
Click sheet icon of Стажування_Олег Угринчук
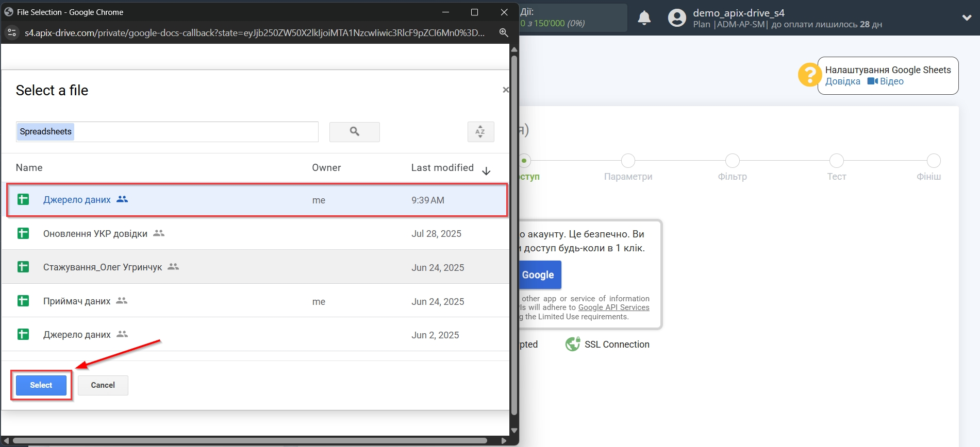23,267
